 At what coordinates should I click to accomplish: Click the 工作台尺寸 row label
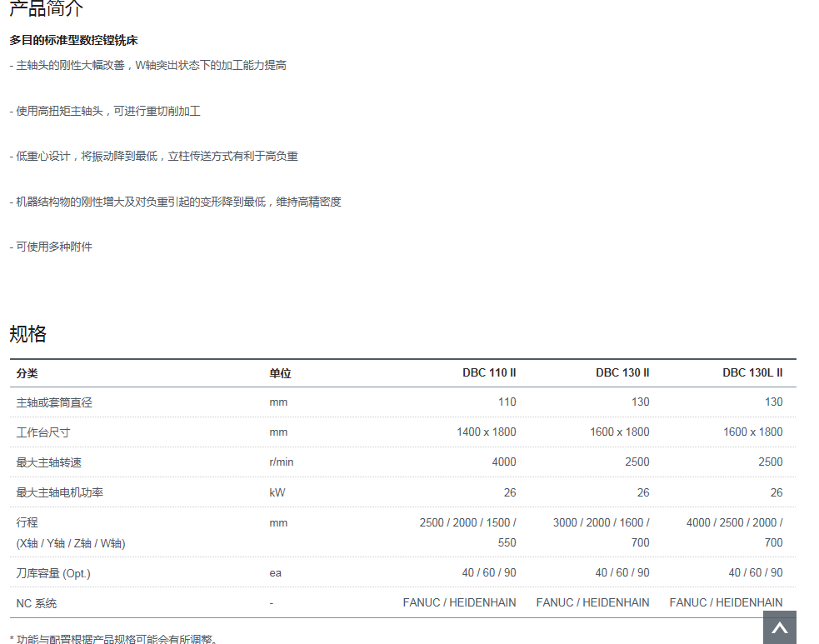43,432
